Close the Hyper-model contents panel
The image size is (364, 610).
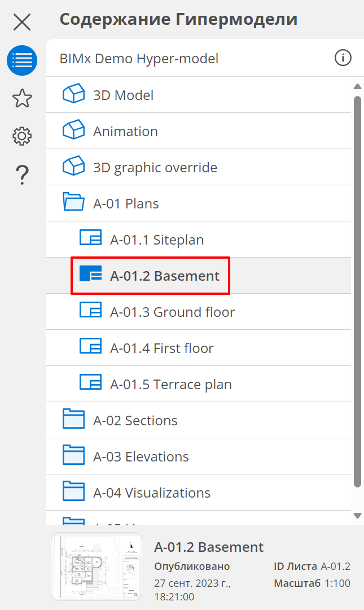(x=22, y=23)
